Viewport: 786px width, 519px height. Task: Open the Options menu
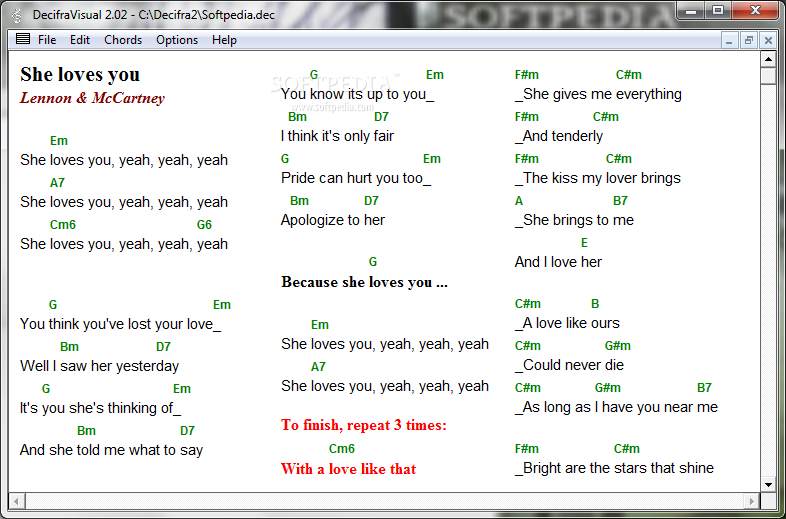coord(177,40)
